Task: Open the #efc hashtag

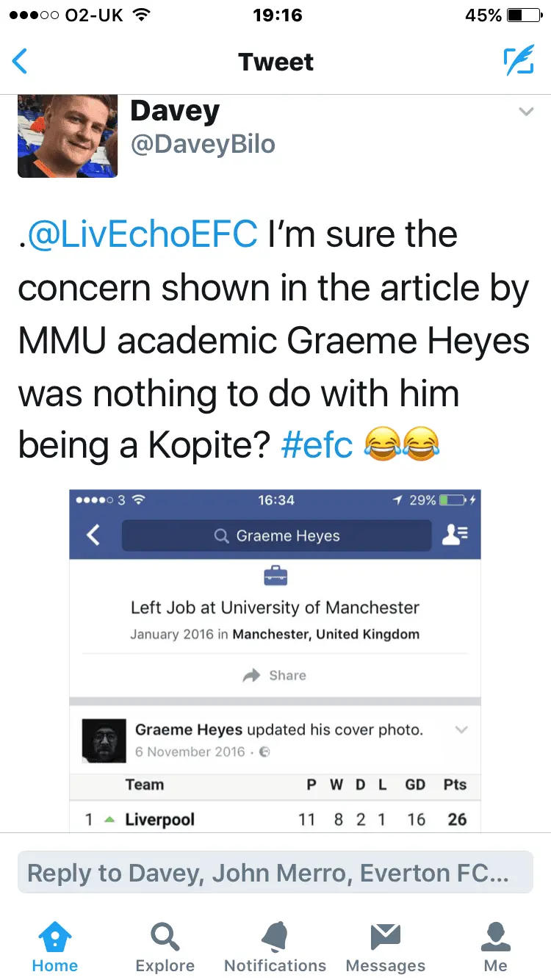Action: pos(317,446)
